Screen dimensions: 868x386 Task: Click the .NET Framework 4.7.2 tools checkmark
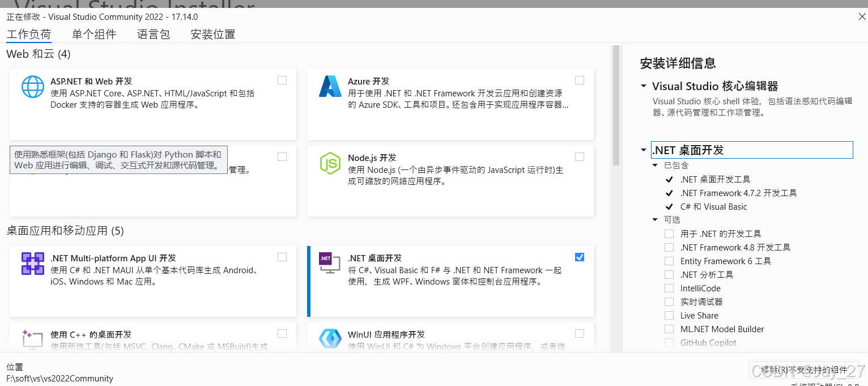click(x=670, y=193)
